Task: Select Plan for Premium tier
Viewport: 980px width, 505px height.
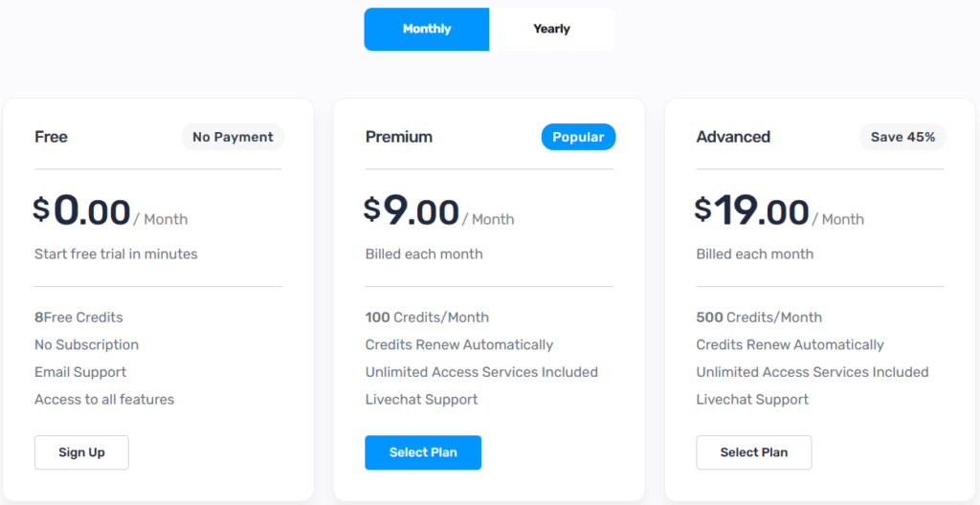Action: [423, 452]
